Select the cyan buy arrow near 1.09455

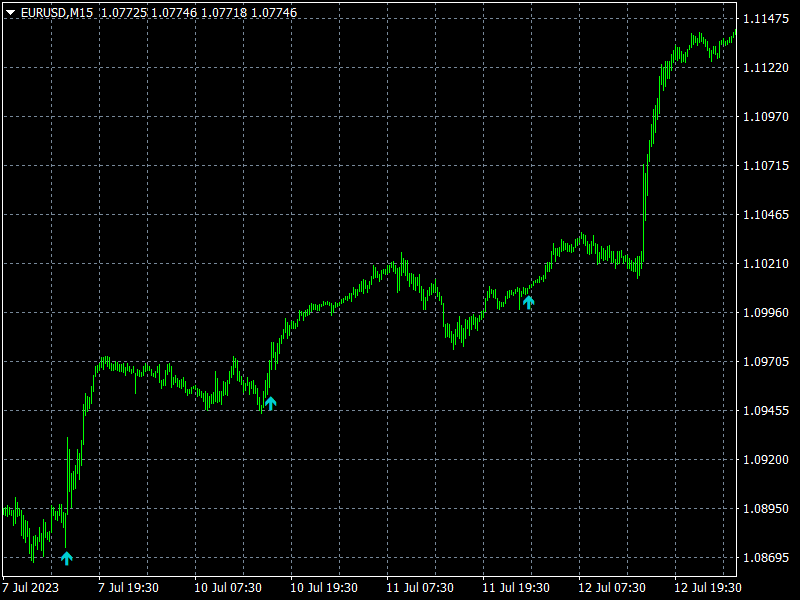271,403
